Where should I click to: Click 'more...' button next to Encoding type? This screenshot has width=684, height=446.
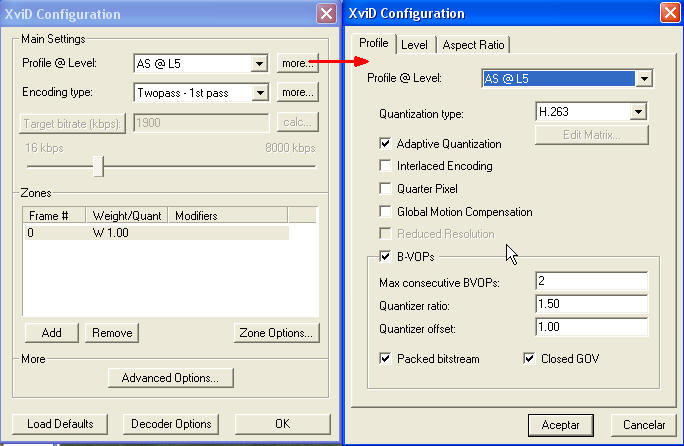pos(298,92)
